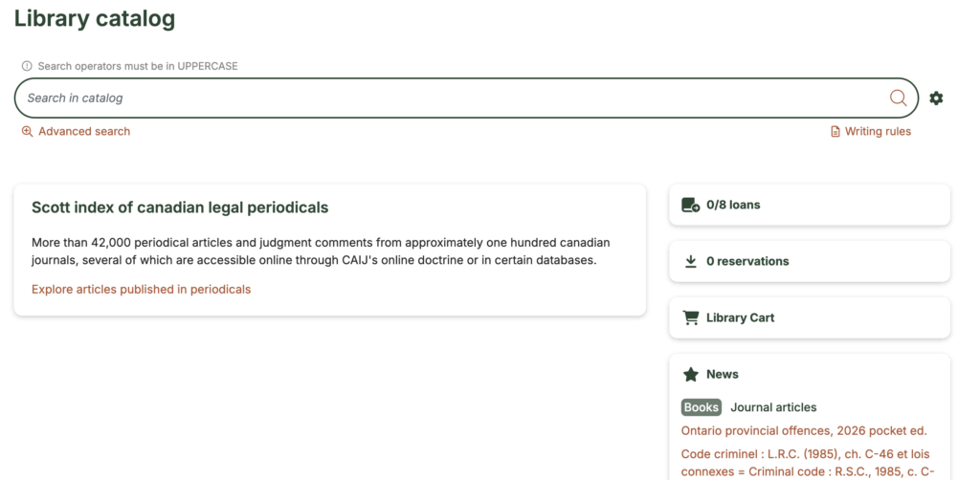
Task: Open the Library Cart label
Action: click(740, 317)
